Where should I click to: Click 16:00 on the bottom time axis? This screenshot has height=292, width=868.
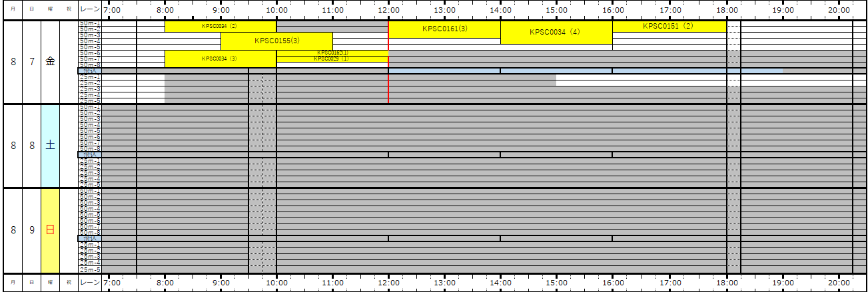tap(613, 283)
